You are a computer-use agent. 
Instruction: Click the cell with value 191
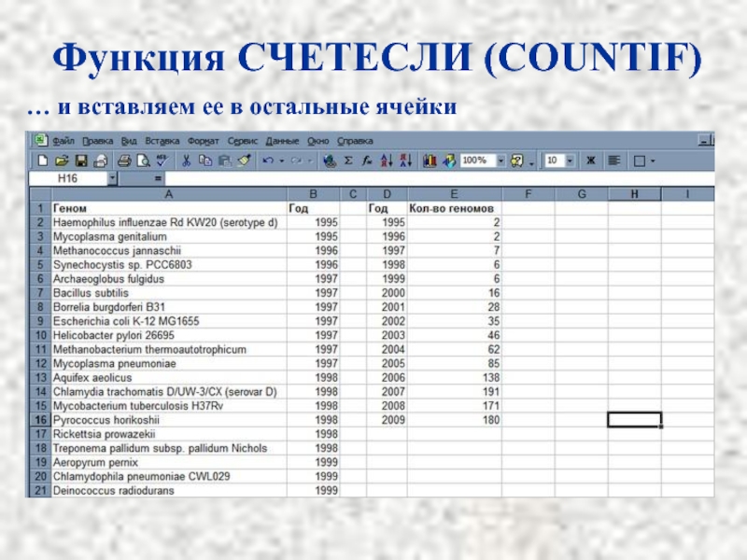pyautogui.click(x=455, y=392)
